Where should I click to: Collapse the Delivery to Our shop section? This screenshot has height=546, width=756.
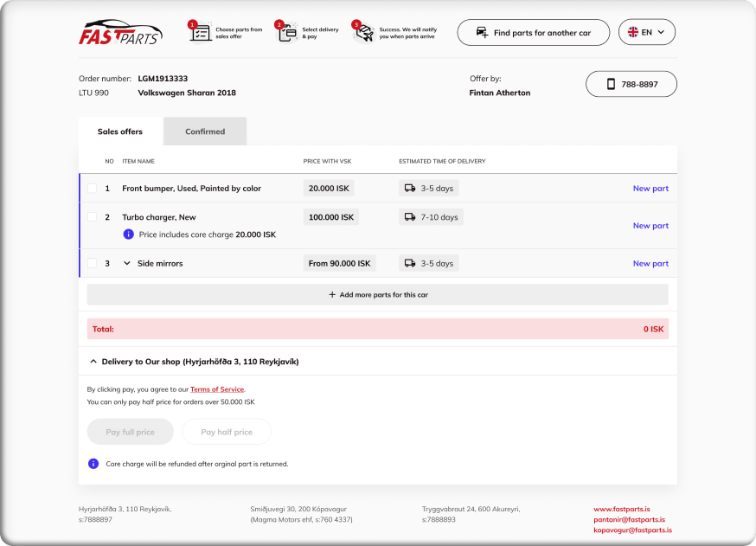click(93, 362)
